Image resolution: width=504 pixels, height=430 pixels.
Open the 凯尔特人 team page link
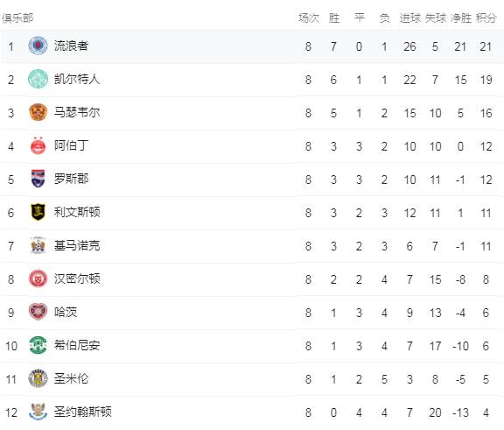77,79
